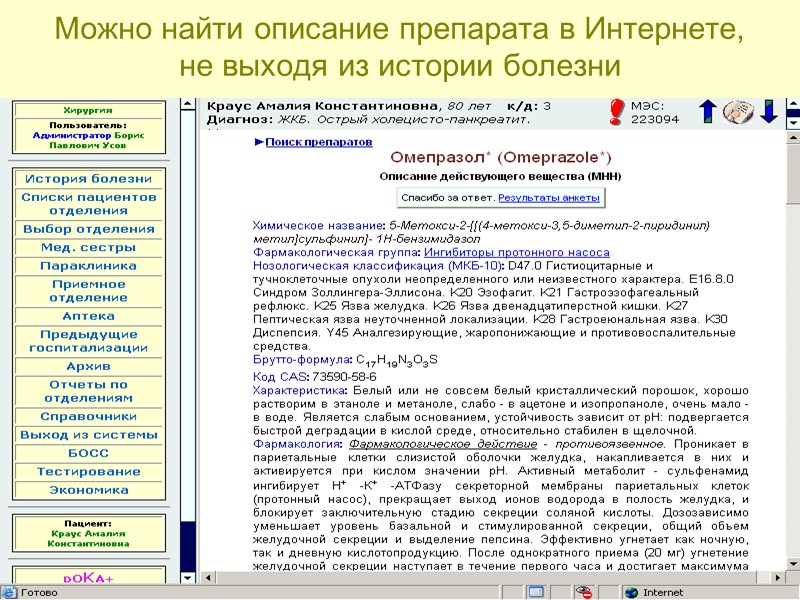
Task: Click sidebar scrollbar up arrow
Action: 188,104
